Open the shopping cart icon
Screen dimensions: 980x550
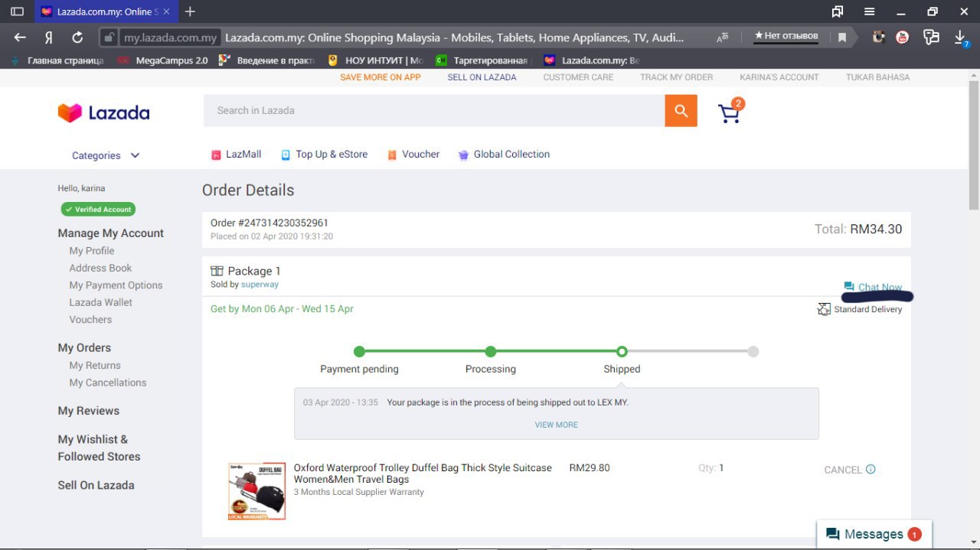point(730,112)
